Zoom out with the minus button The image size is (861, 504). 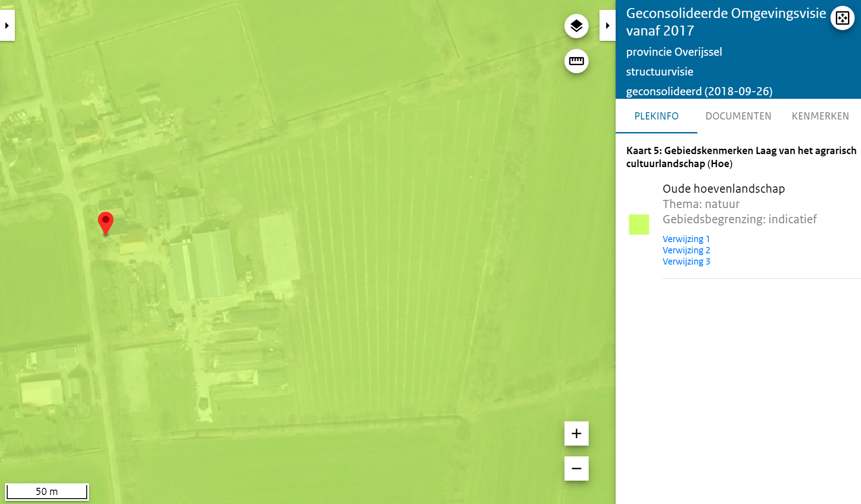pyautogui.click(x=576, y=469)
